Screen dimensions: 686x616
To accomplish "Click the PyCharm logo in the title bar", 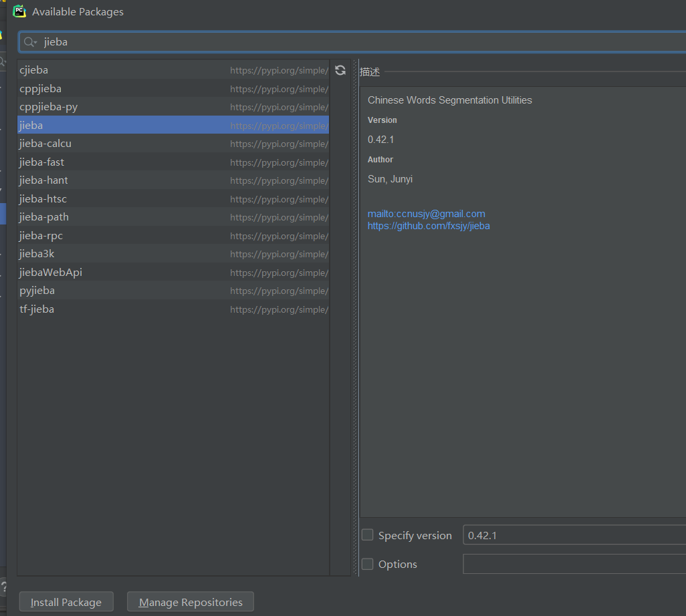I will click(19, 11).
